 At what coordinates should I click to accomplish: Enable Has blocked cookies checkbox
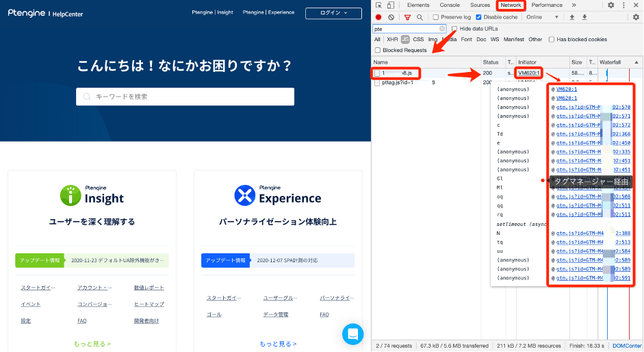coord(551,40)
